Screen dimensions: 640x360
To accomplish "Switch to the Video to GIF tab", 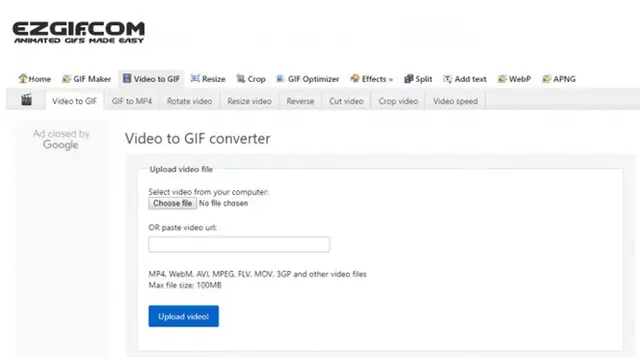I will click(x=74, y=101).
